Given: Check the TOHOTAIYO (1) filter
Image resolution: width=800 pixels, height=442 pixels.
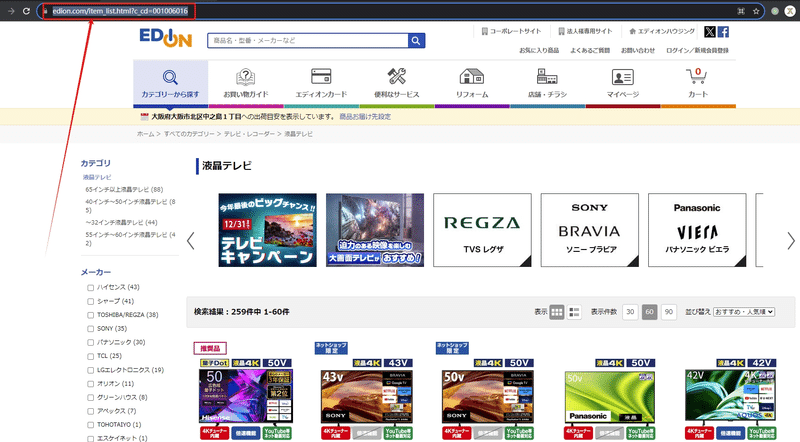Looking at the screenshot, I should tap(90, 425).
